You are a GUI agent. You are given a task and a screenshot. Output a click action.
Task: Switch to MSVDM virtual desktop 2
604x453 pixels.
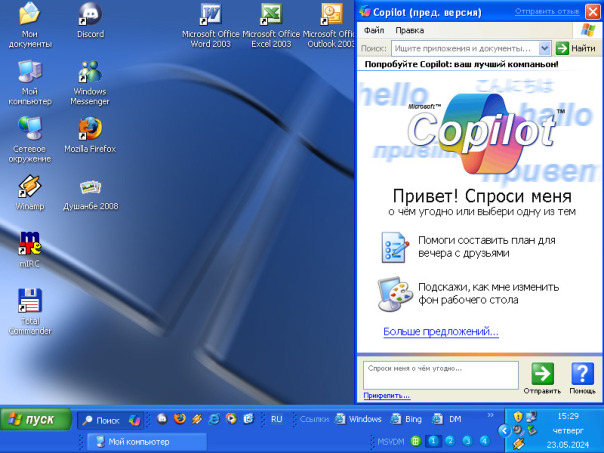450,441
